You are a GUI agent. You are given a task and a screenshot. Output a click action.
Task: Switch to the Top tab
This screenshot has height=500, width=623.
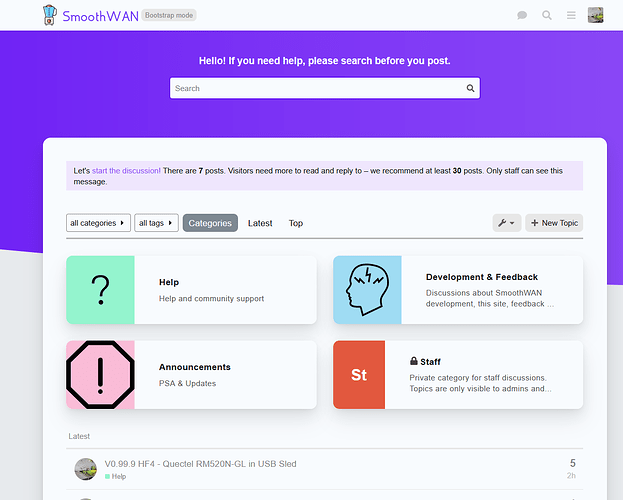tap(296, 223)
